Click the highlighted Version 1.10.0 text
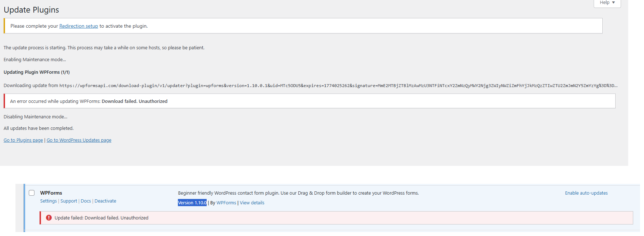The width and height of the screenshot is (644, 236). coord(192,203)
